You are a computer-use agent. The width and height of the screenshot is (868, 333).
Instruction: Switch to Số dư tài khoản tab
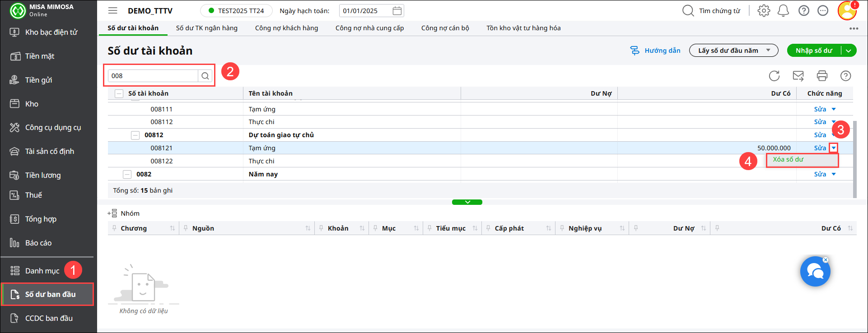pos(133,28)
